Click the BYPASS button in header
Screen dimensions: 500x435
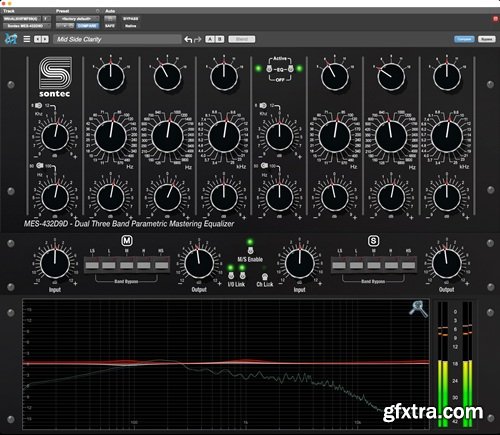click(x=130, y=19)
